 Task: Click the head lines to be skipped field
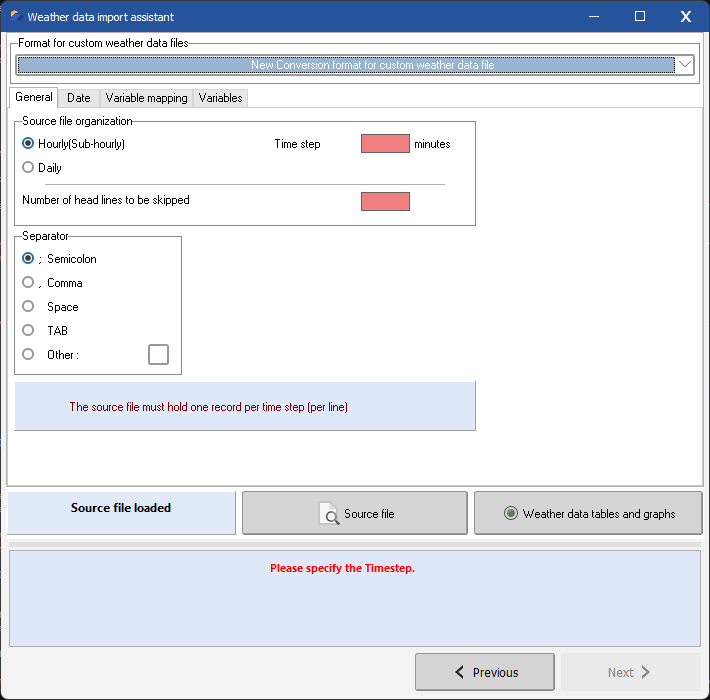(385, 201)
